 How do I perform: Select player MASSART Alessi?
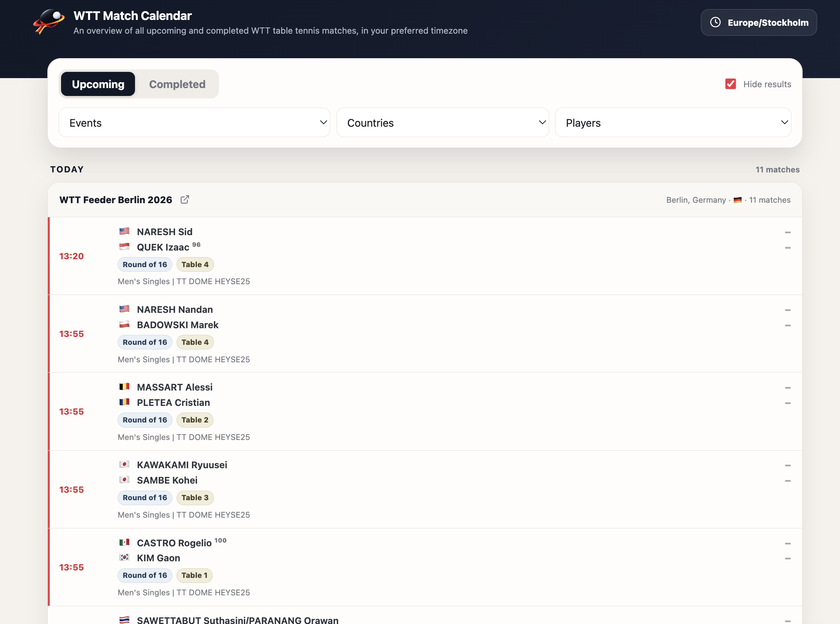pyautogui.click(x=175, y=387)
